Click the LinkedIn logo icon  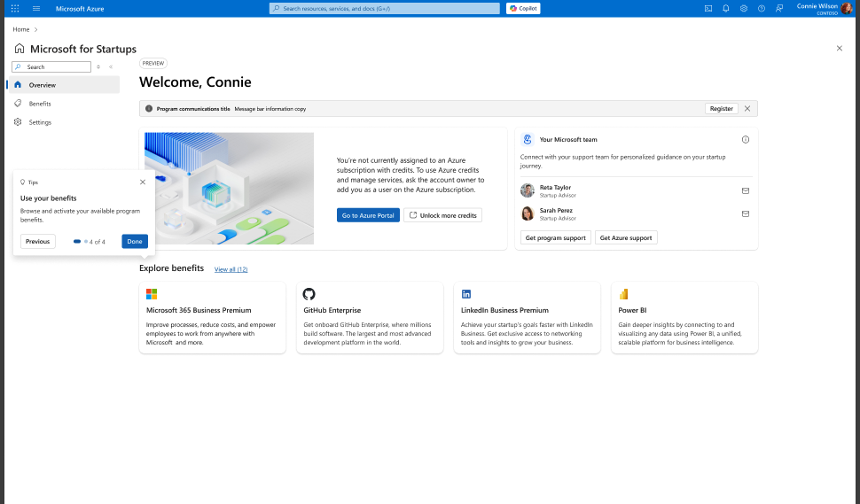tap(466, 294)
